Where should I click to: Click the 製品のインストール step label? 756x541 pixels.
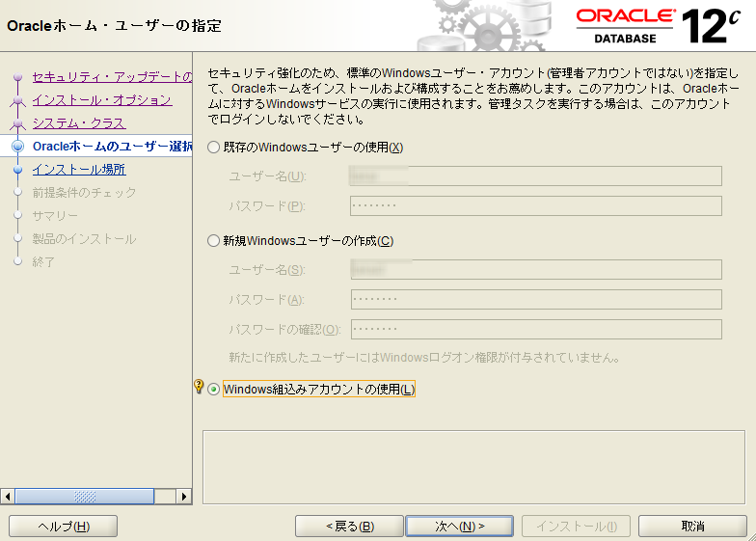[x=85, y=239]
